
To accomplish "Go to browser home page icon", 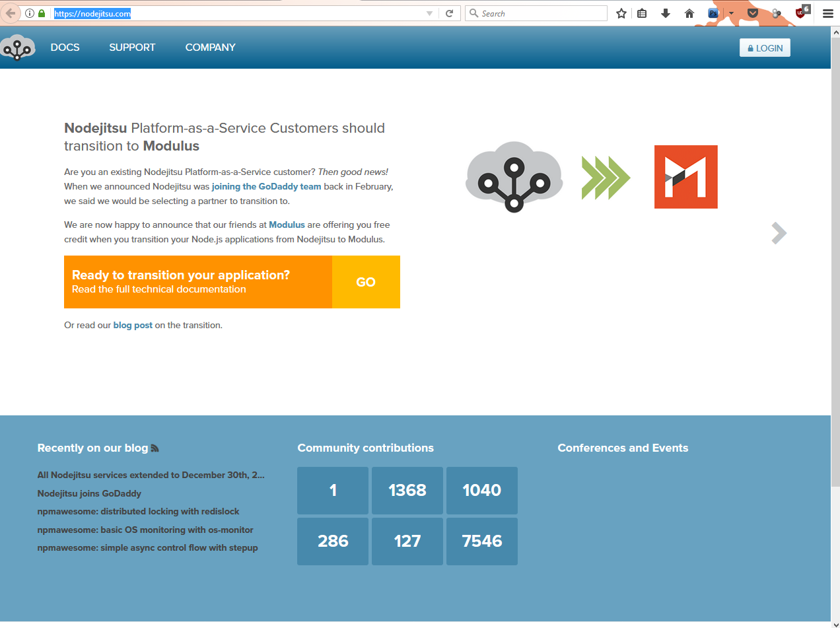I will pyautogui.click(x=689, y=13).
